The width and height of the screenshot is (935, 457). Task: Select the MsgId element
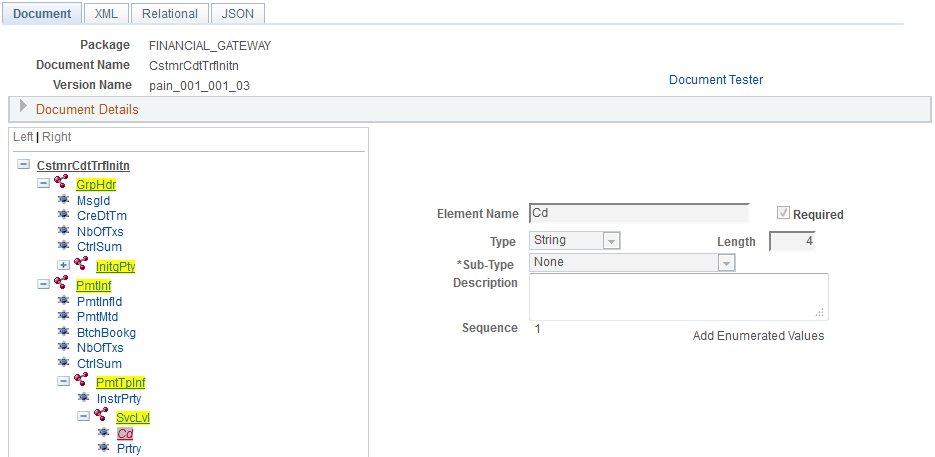click(94, 200)
